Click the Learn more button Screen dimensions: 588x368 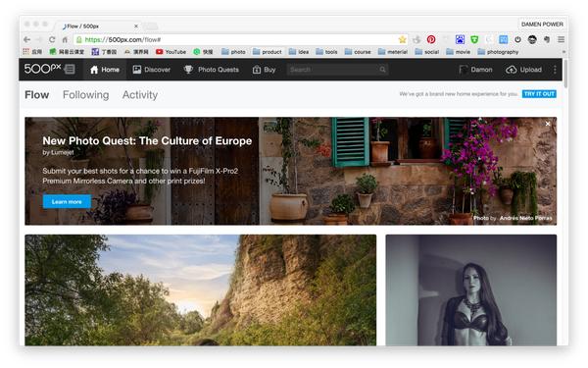67,201
